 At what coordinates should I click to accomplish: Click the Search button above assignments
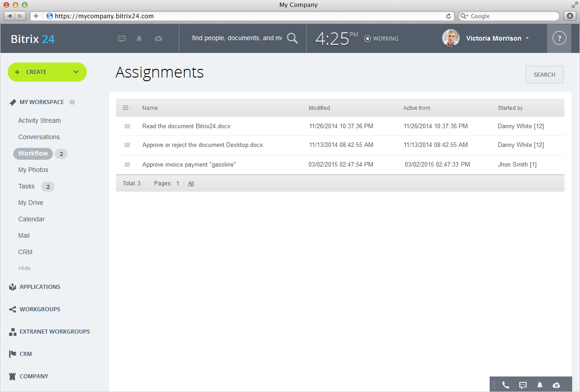[544, 75]
